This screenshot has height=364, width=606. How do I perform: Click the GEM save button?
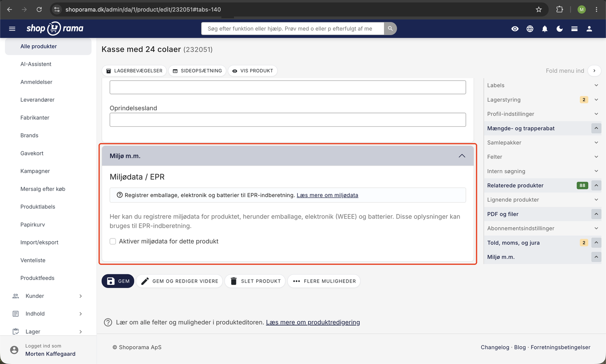118,281
